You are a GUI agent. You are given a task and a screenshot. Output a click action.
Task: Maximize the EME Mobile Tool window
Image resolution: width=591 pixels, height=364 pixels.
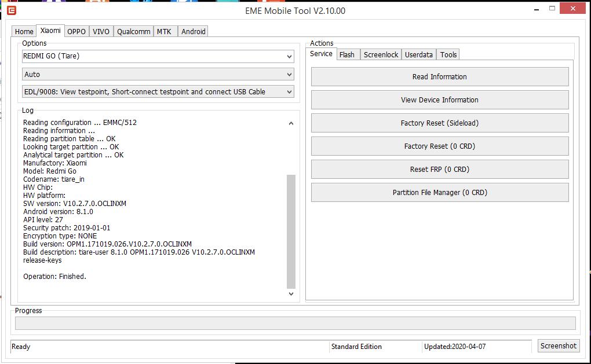click(552, 8)
